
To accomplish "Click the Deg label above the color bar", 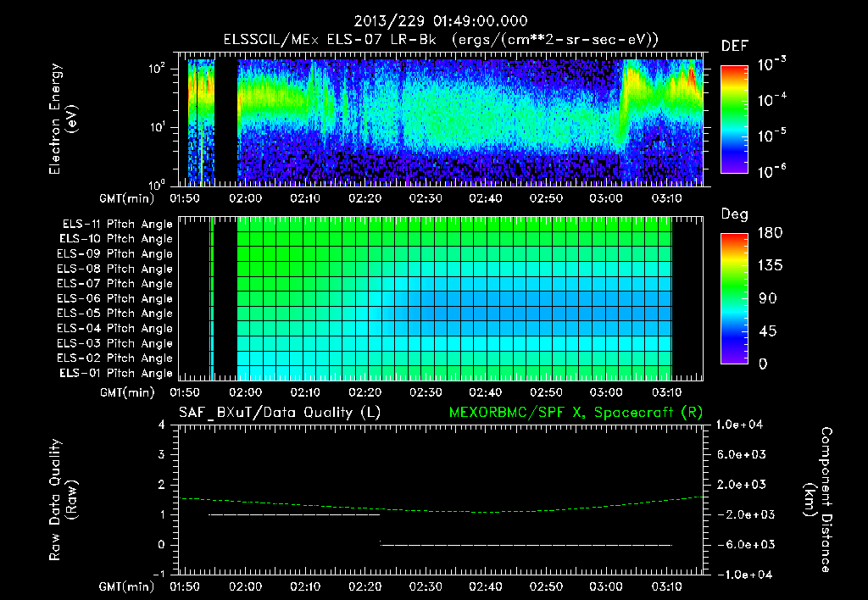I will click(735, 214).
